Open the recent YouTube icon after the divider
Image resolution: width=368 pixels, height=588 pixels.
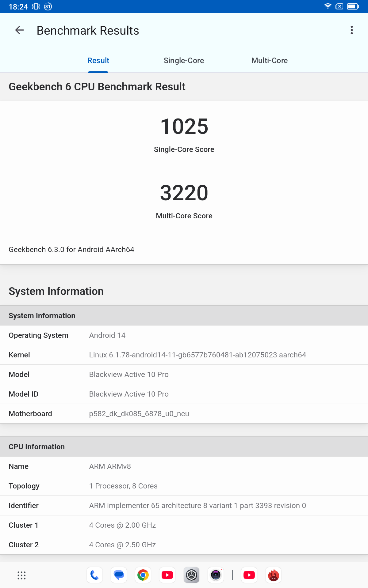click(249, 575)
